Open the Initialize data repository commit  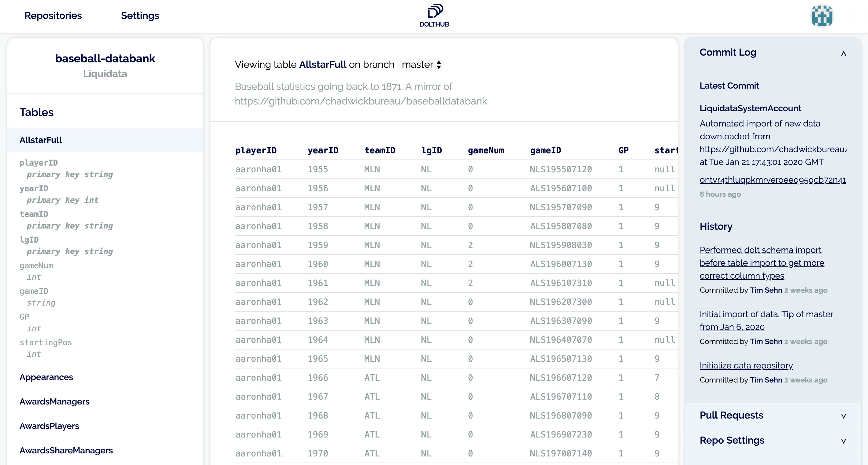click(x=746, y=365)
